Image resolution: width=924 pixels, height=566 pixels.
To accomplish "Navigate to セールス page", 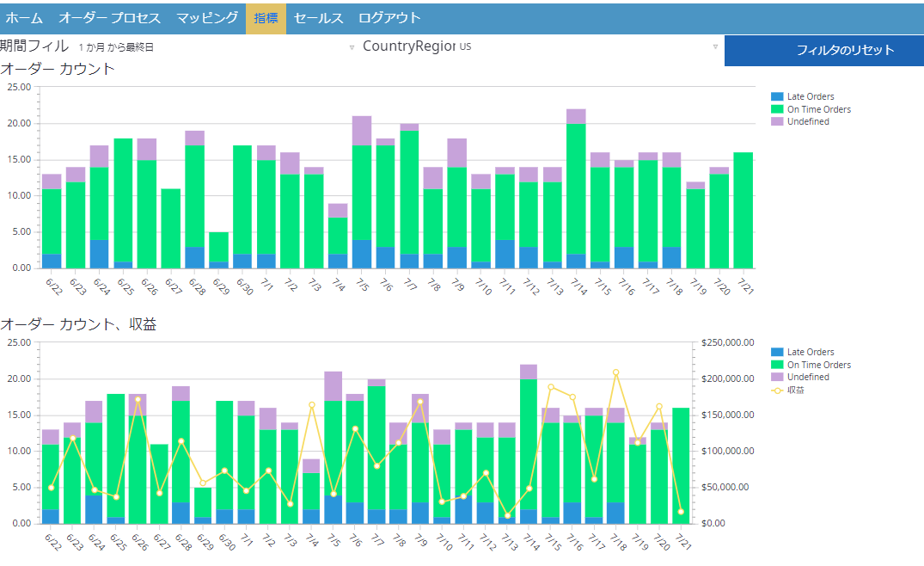I will tap(319, 18).
